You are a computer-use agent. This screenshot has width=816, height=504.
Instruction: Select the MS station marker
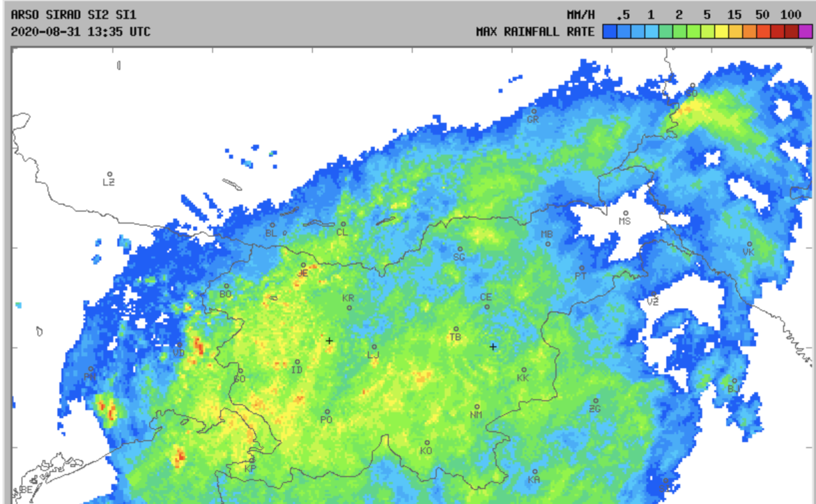625,213
